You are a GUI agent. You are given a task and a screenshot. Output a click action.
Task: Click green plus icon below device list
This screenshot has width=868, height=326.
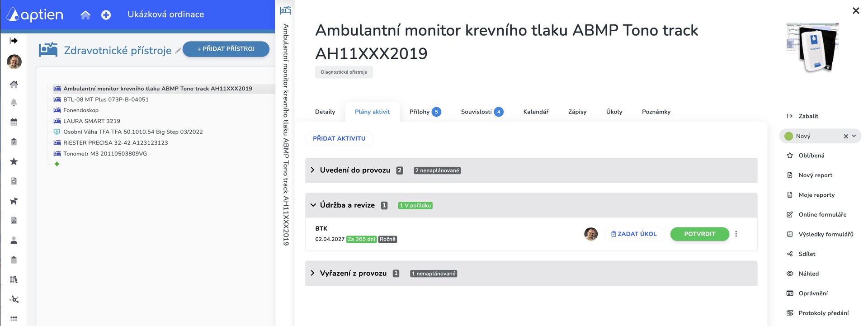[x=57, y=164]
